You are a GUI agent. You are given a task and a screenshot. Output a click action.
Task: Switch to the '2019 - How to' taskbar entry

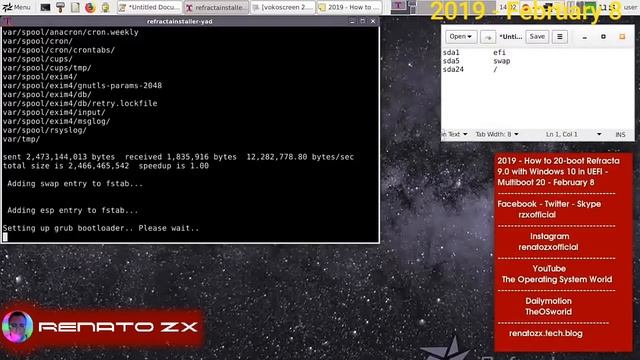click(349, 7)
